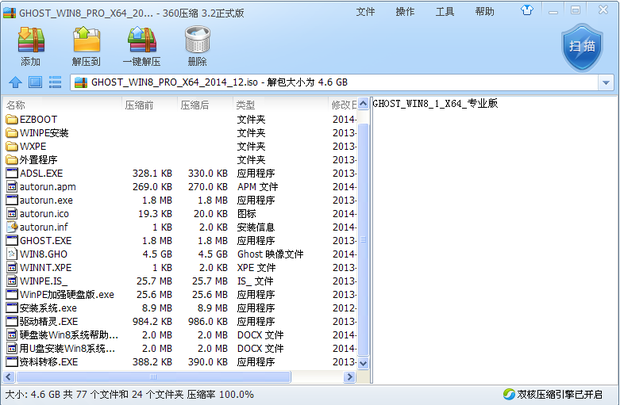
Task: Click the dual-core compression engine status icon
Action: (x=508, y=394)
